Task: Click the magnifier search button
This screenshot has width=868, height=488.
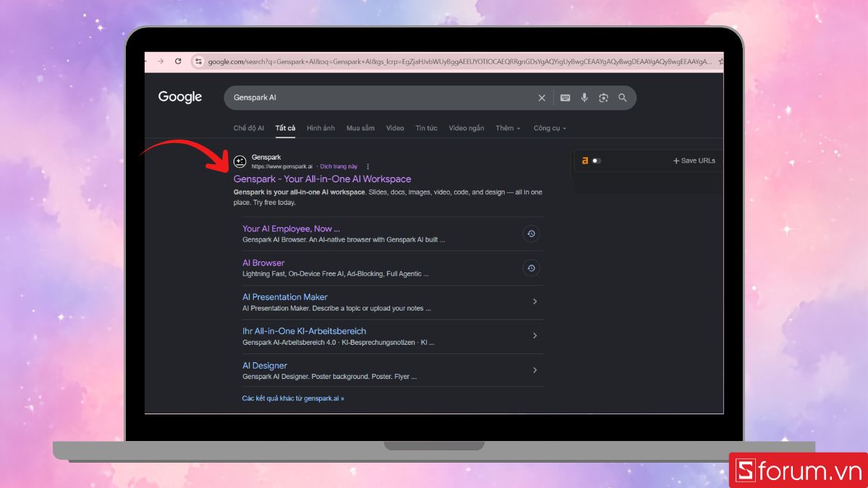Action: coord(622,98)
